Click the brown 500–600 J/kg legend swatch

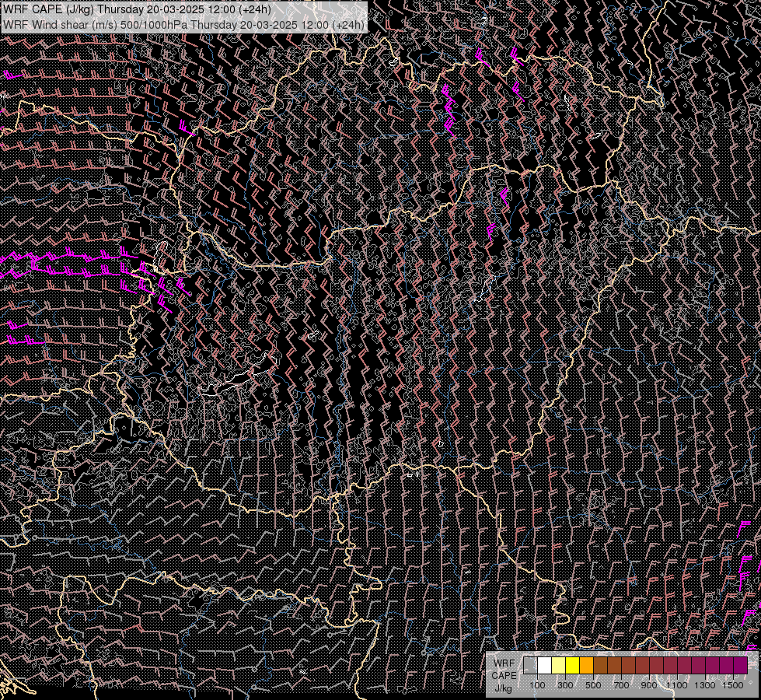pyautogui.click(x=600, y=666)
